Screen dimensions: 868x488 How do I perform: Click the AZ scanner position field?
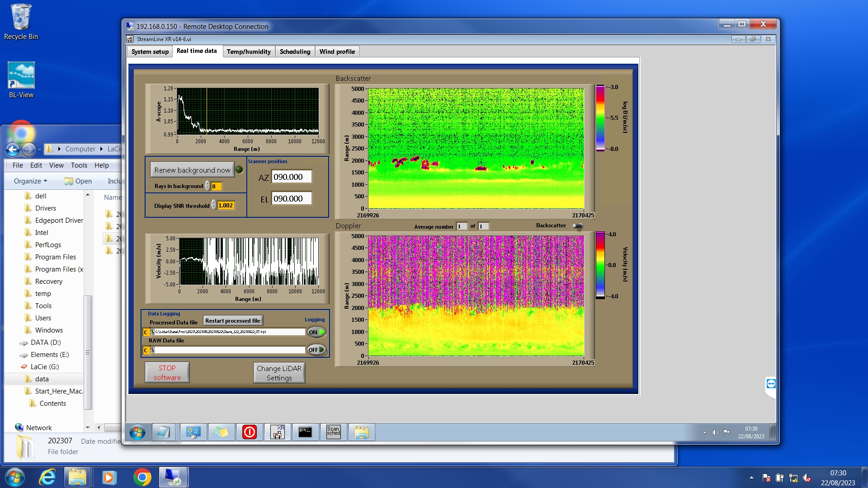pos(292,177)
